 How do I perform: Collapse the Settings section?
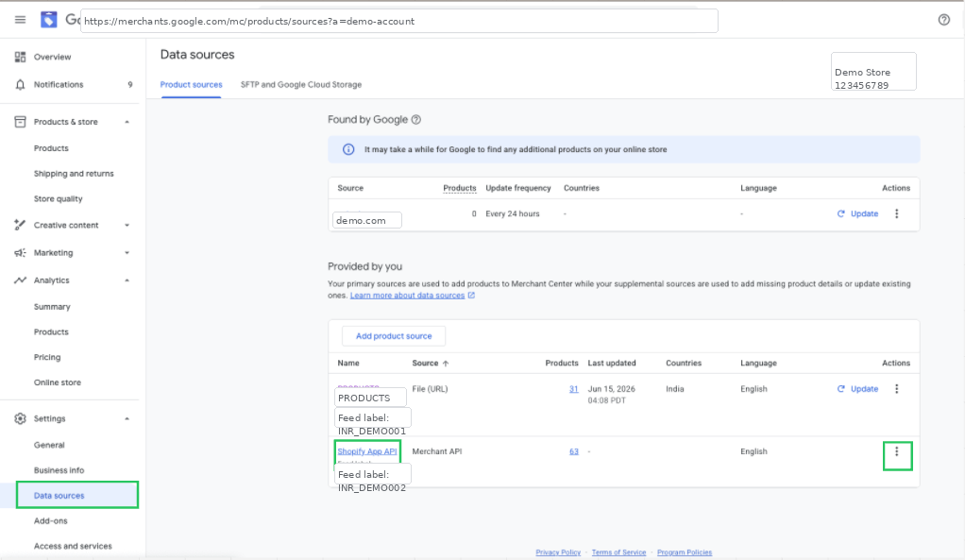tap(127, 418)
